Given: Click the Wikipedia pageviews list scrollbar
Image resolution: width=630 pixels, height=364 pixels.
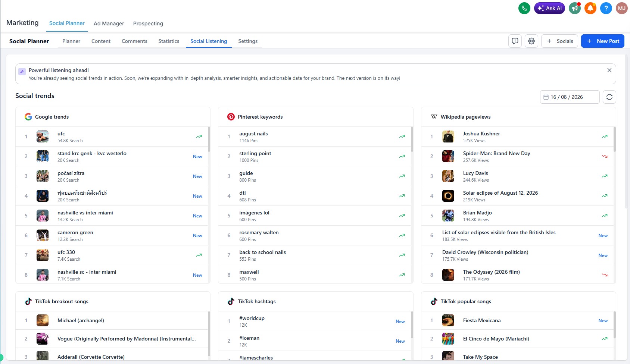Looking at the screenshot, I should pos(614,139).
